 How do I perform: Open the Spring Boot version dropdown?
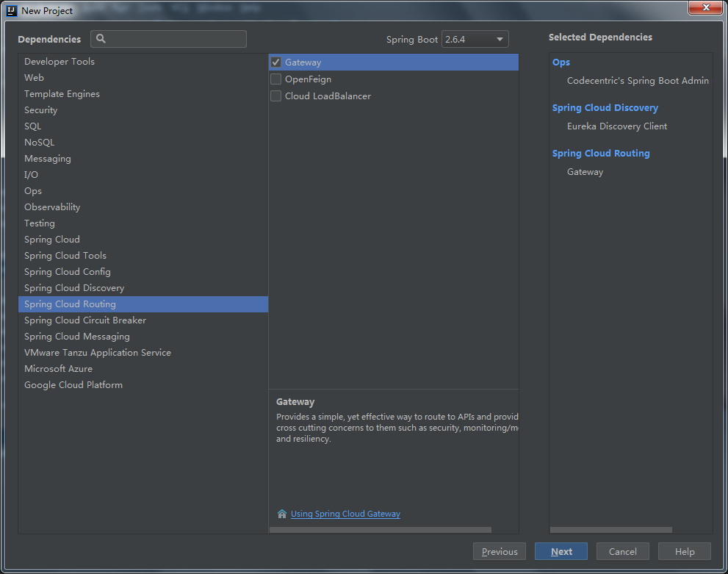click(x=475, y=40)
